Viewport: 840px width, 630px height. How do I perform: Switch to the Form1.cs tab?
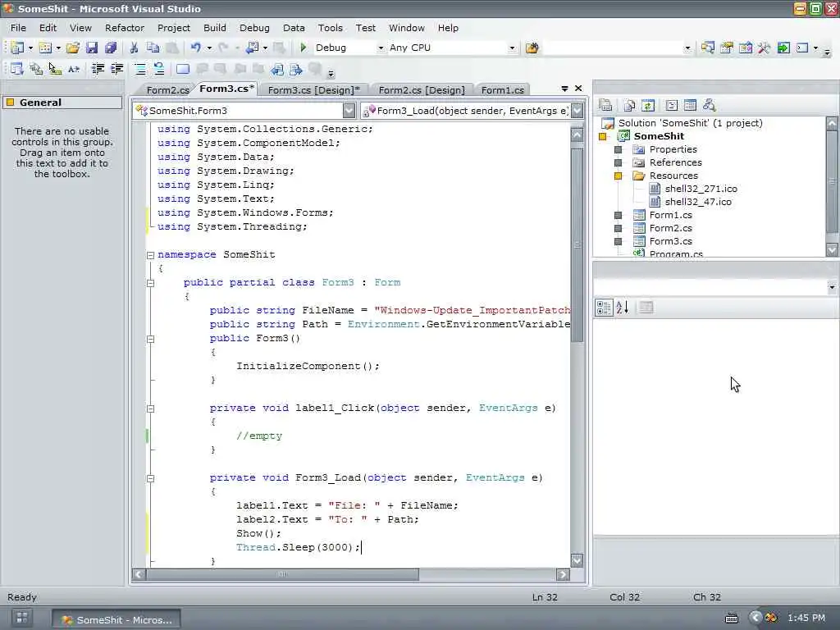pos(503,90)
